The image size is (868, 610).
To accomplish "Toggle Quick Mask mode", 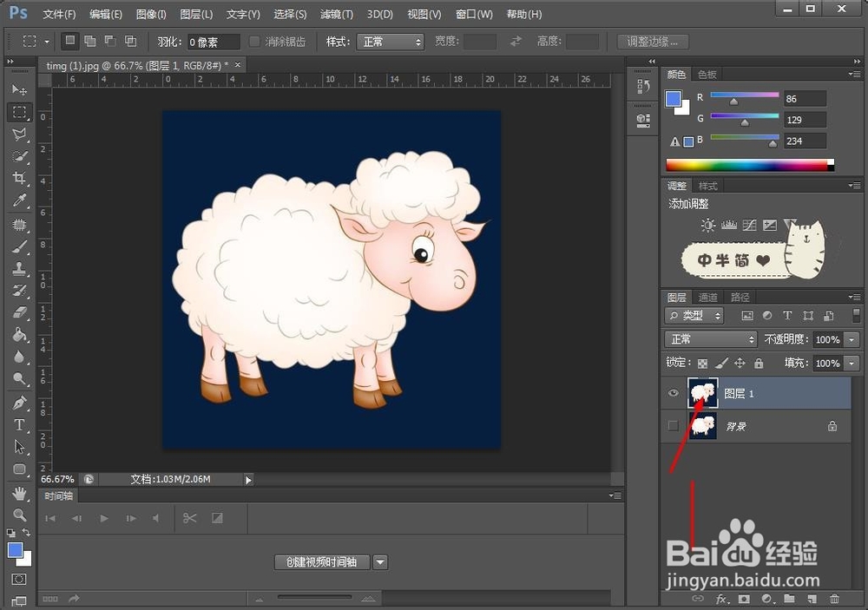I will (x=19, y=579).
